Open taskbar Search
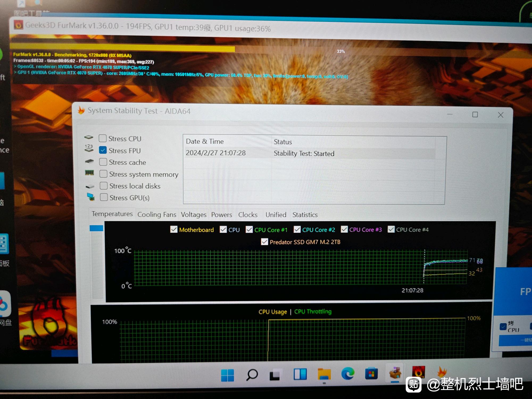Image resolution: width=532 pixels, height=399 pixels. [252, 375]
